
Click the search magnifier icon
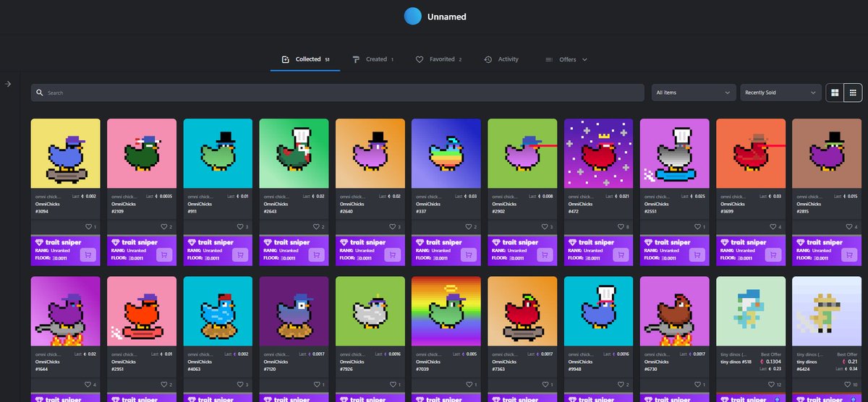point(39,93)
